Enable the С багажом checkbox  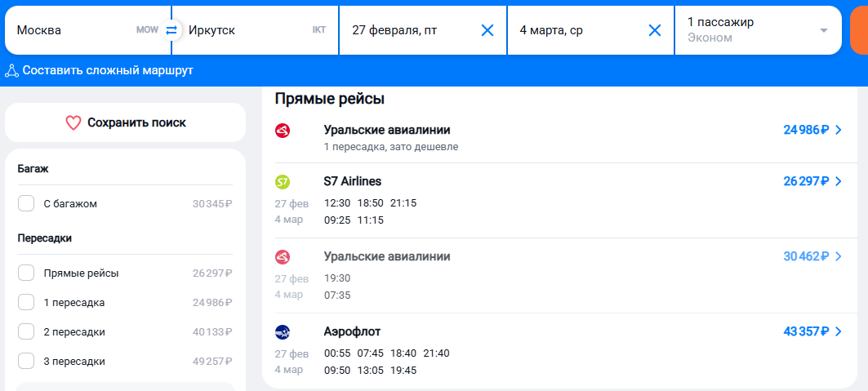coord(26,203)
